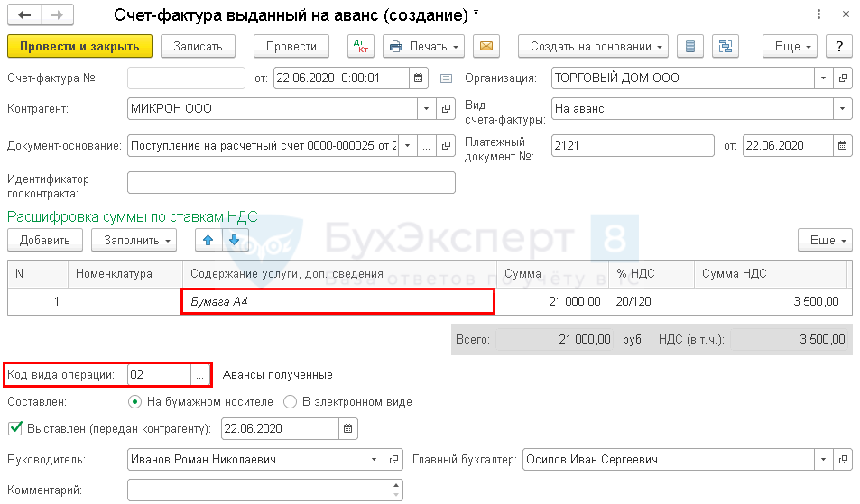Open the related documents tree icon

tap(725, 47)
